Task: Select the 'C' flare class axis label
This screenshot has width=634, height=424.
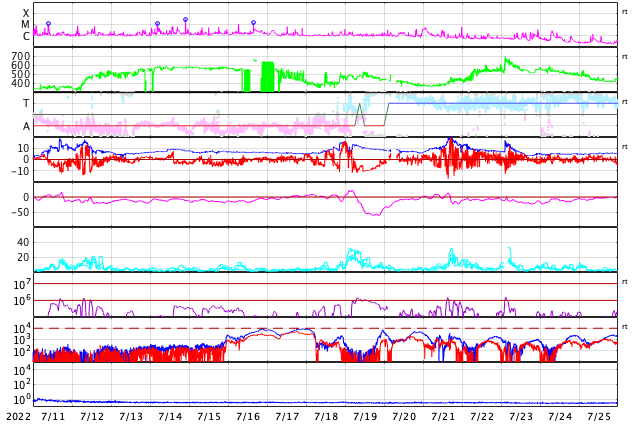Action: click(26, 36)
